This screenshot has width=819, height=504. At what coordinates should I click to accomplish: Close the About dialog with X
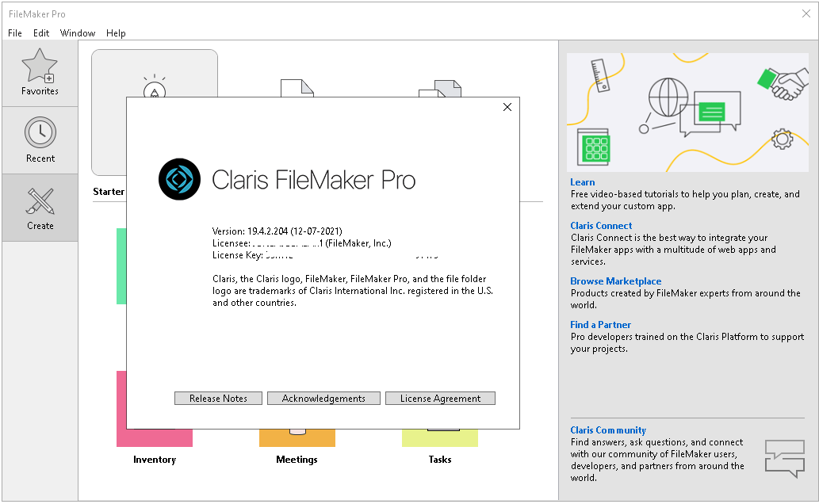507,107
